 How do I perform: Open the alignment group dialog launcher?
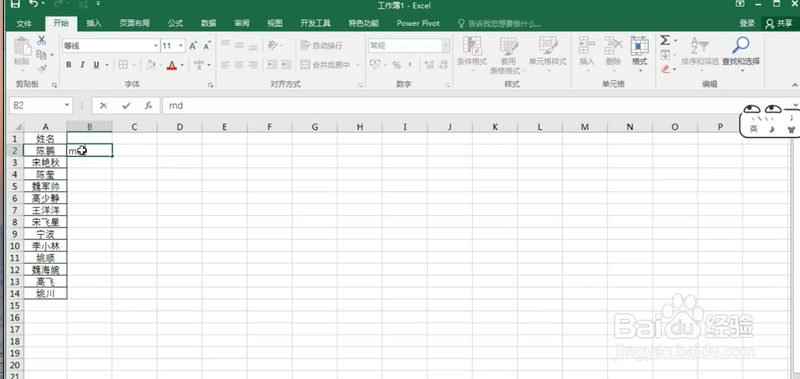(360, 85)
